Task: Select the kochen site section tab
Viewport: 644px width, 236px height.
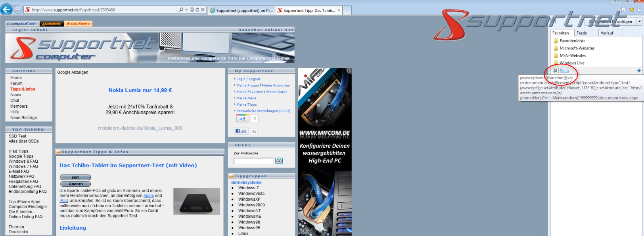Action: click(78, 23)
